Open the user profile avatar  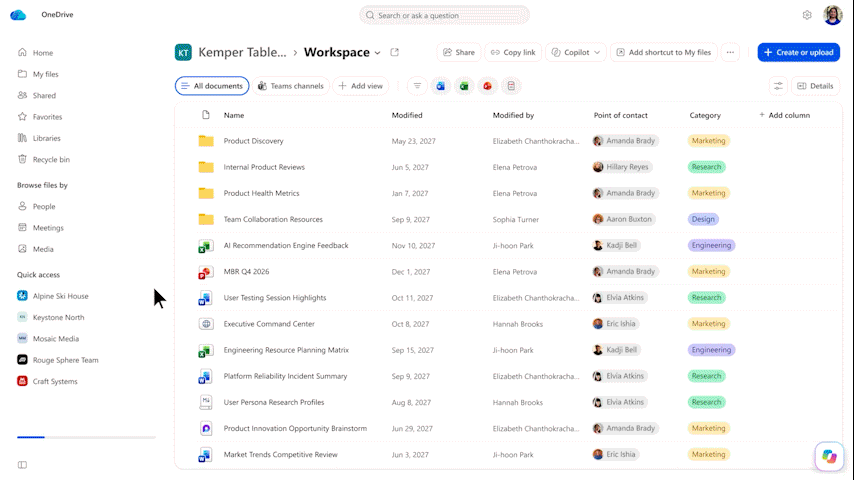pyautogui.click(x=833, y=15)
